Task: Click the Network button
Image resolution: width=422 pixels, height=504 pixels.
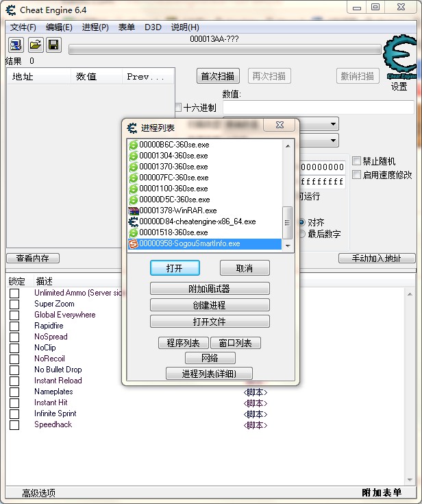Action: tap(210, 358)
